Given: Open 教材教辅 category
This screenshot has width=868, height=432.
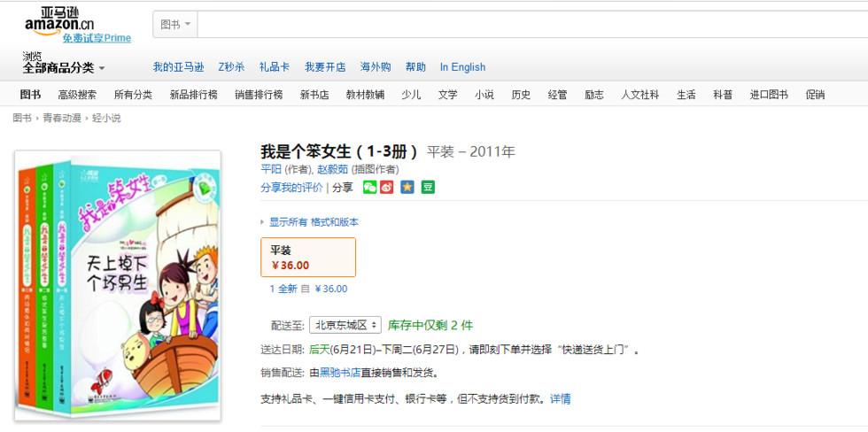Looking at the screenshot, I should (365, 95).
